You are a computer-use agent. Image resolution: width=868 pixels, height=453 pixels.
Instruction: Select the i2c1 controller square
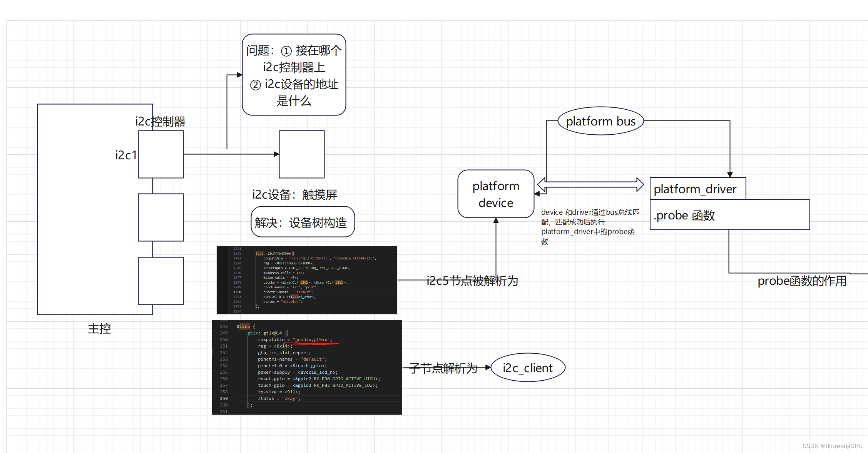point(161,154)
